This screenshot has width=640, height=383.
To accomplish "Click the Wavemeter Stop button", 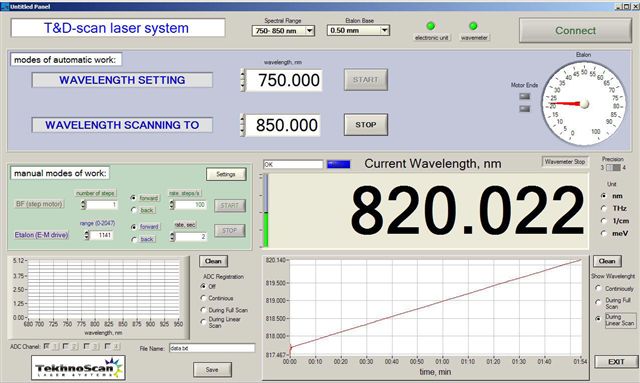I will pyautogui.click(x=564, y=162).
